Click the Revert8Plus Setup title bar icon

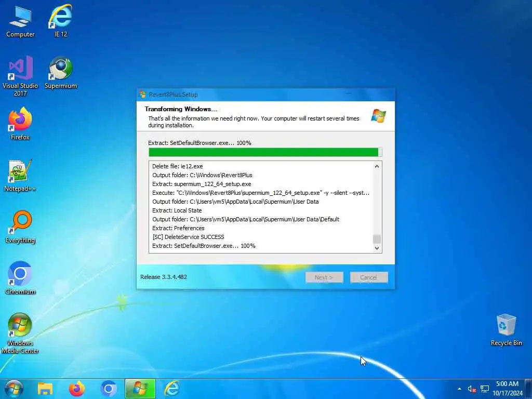point(142,95)
